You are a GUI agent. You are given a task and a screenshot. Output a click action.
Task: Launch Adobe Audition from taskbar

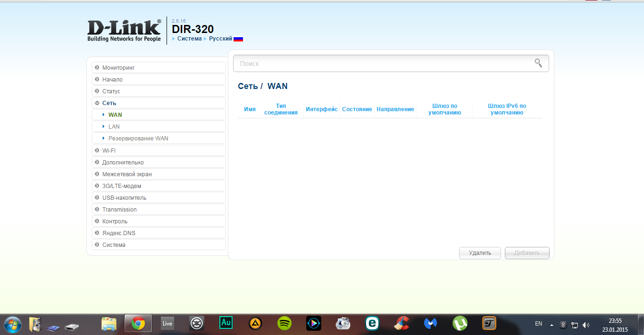(x=226, y=323)
